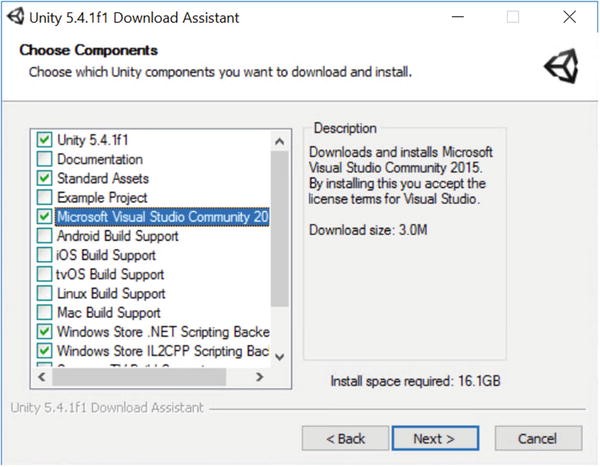Image resolution: width=600 pixels, height=467 pixels.
Task: Select the Standard Assets list label
Action: (103, 178)
